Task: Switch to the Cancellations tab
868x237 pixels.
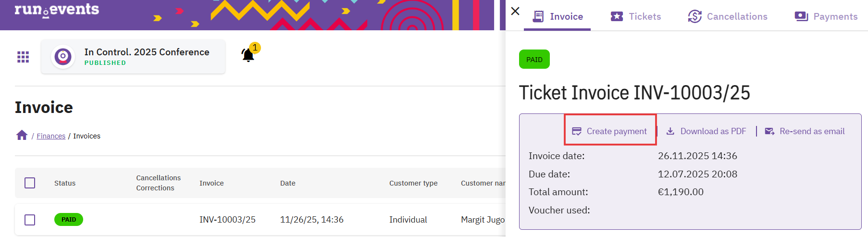Action: [728, 16]
